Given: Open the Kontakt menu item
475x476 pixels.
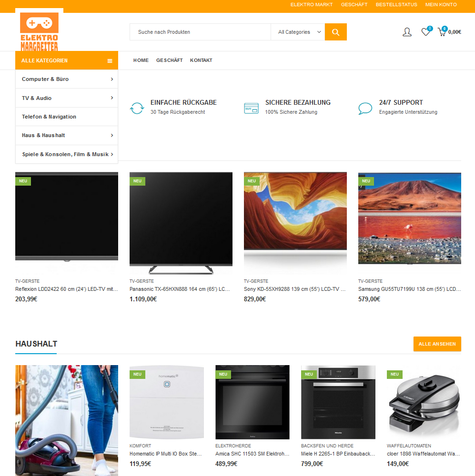Looking at the screenshot, I should point(201,60).
